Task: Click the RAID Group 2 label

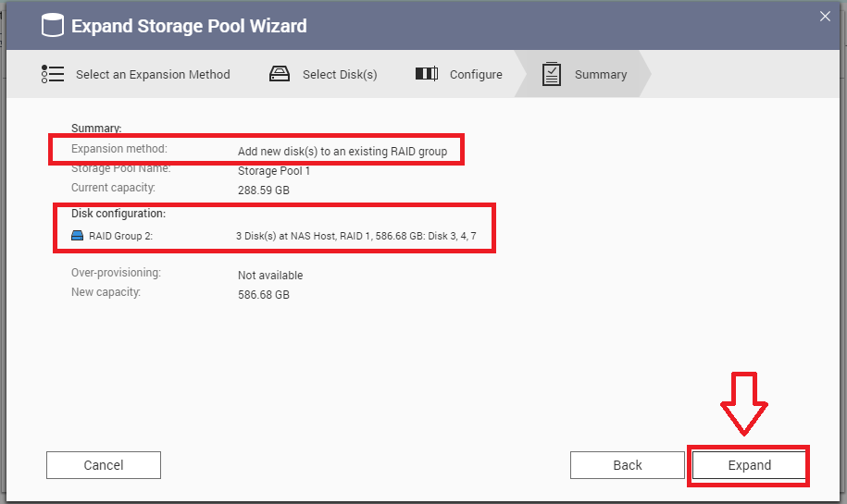Action: coord(120,236)
